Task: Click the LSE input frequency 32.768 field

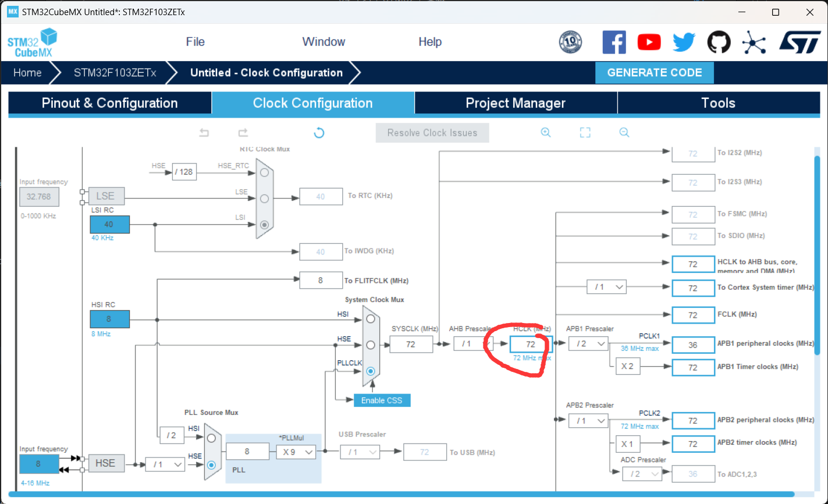Action: point(39,197)
